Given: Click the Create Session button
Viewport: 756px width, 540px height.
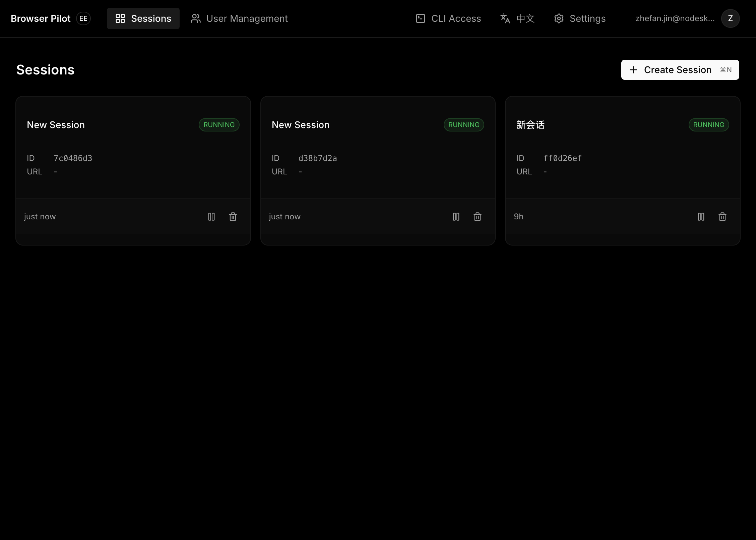Looking at the screenshot, I should click(680, 70).
